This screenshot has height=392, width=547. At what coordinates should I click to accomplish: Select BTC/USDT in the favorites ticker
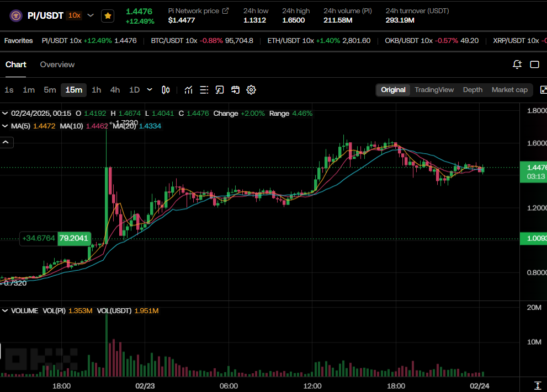tap(202, 41)
